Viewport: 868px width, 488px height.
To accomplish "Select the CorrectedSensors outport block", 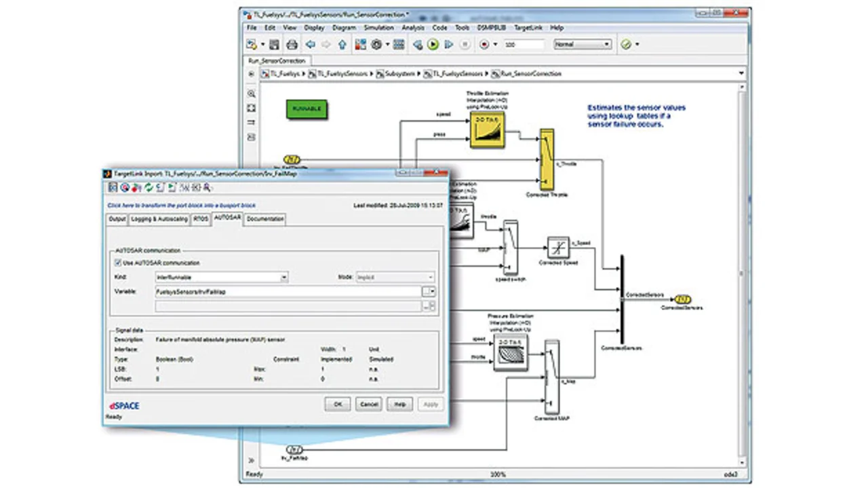I will [x=682, y=299].
